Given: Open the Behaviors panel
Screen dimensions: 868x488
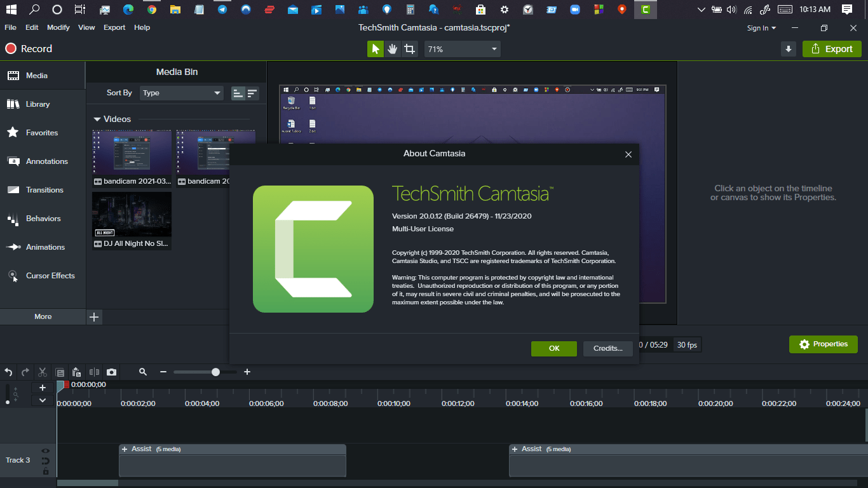Looking at the screenshot, I should tap(43, 219).
